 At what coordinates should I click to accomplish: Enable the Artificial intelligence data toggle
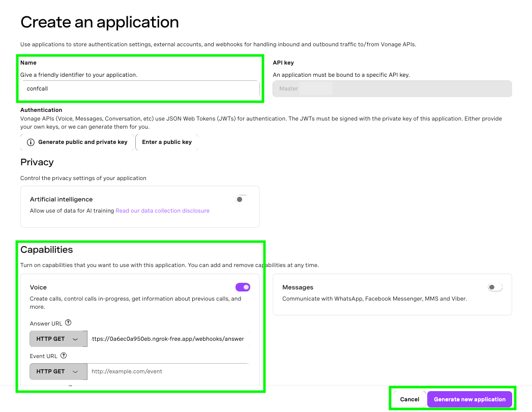tap(240, 199)
